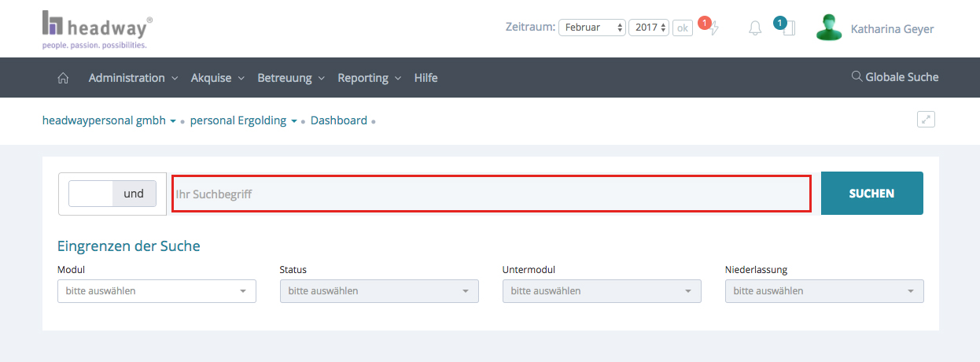Toggle the und search operator switch
Viewport: 980px width, 362px height.
coord(112,194)
